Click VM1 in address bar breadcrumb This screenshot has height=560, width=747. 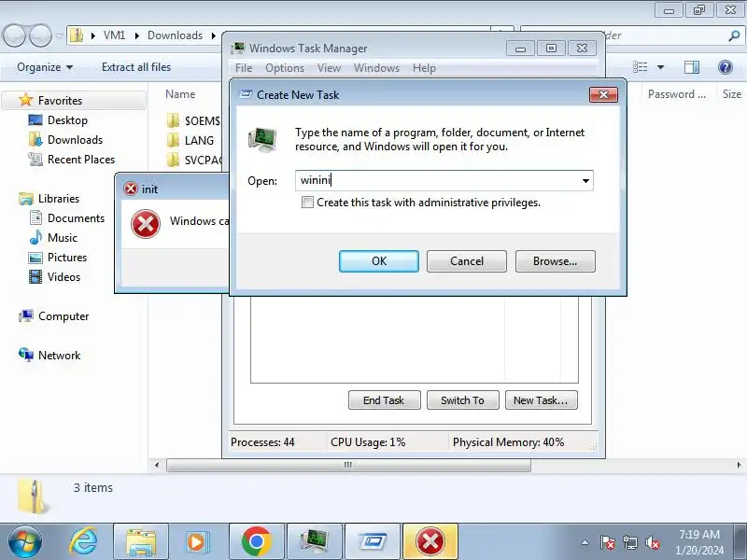pyautogui.click(x=114, y=35)
